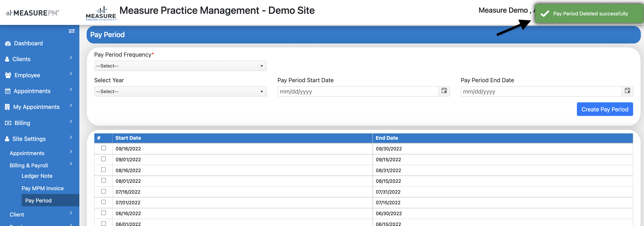The image size is (644, 226).
Task: Click the Measure Demo user name
Action: pos(503,10)
